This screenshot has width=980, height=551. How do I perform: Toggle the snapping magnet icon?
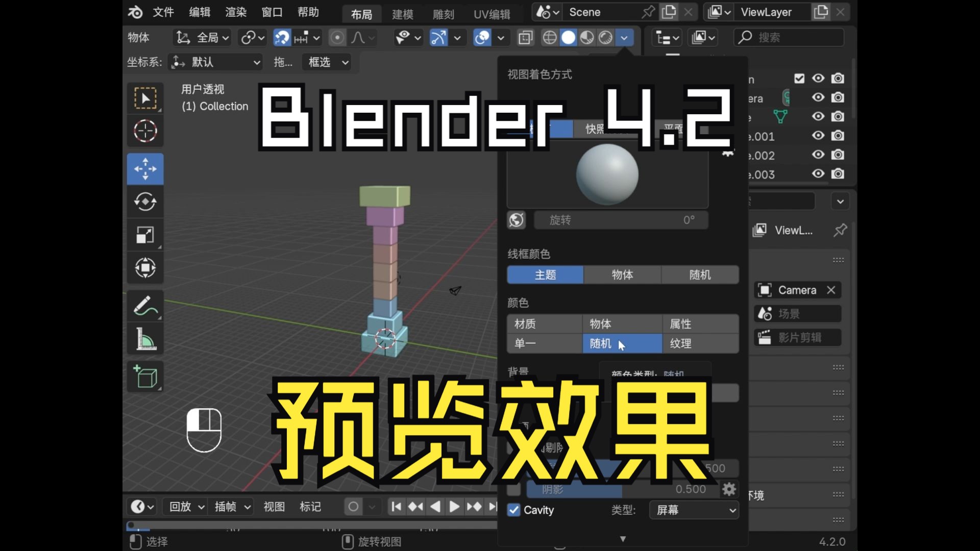pos(281,37)
